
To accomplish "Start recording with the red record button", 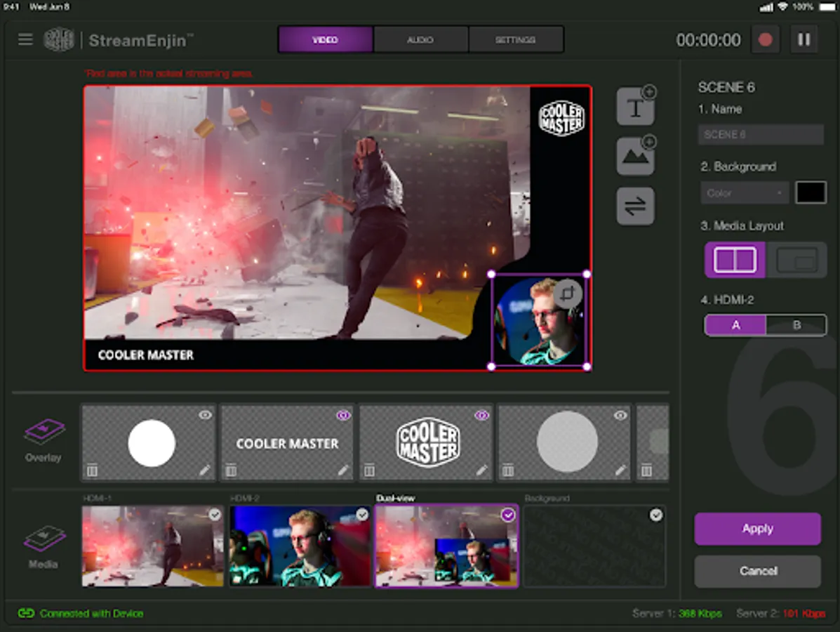I will click(x=766, y=39).
